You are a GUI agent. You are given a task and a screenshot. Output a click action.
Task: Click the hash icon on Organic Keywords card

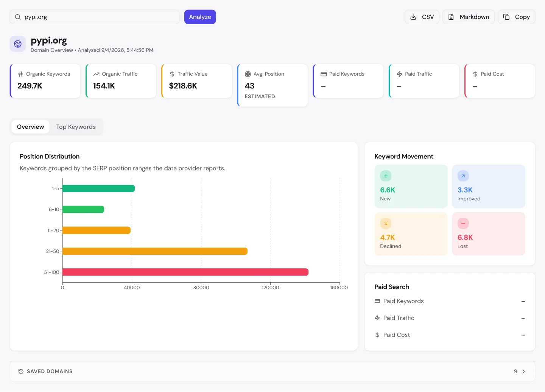click(21, 74)
